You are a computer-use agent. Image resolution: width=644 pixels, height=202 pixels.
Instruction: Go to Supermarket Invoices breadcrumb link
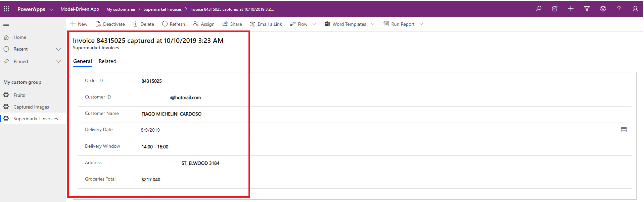163,9
